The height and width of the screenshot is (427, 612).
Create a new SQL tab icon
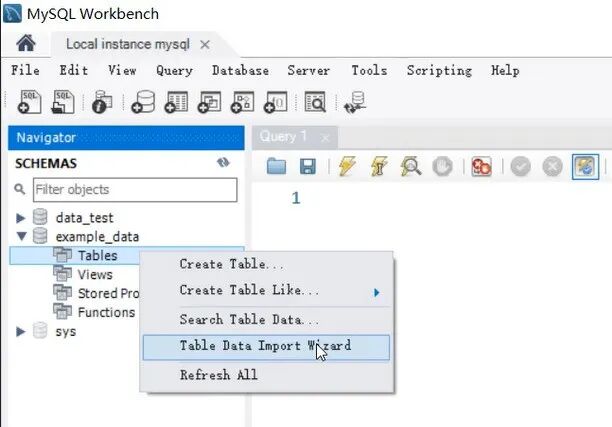[30, 102]
